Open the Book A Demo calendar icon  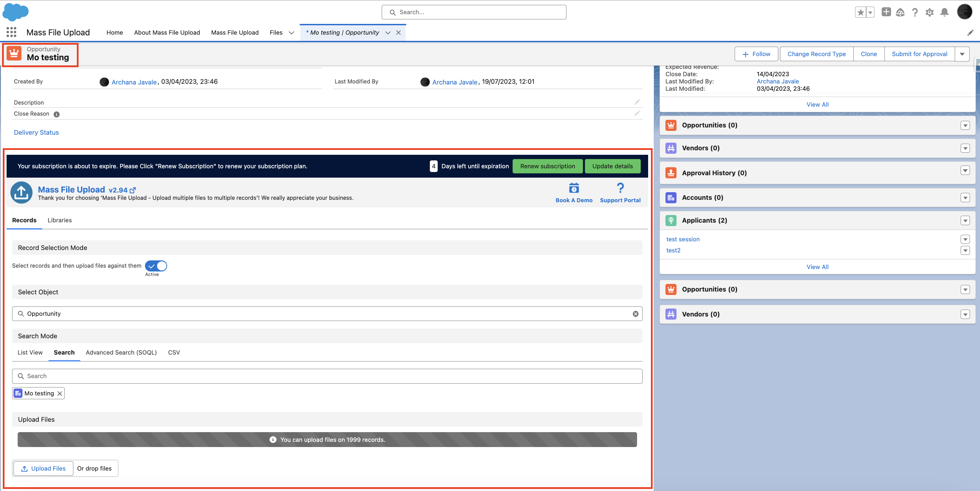pyautogui.click(x=574, y=188)
